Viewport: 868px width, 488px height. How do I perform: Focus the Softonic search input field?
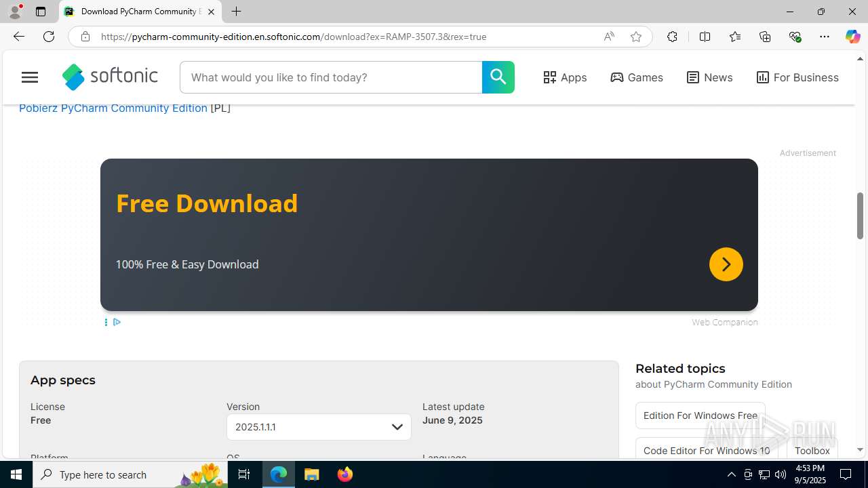point(331,77)
